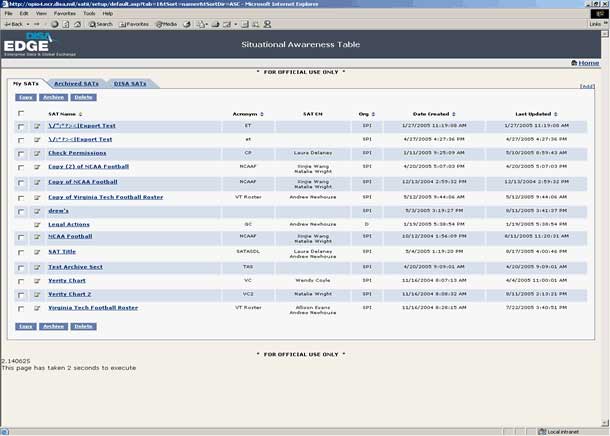Open the Test Archive Sect link
The image size is (610, 436).
[75, 267]
